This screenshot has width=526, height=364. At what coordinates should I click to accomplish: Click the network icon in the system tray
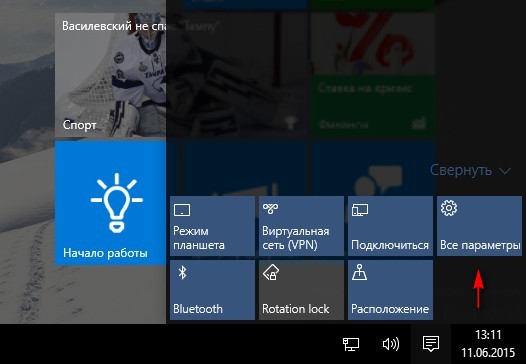pyautogui.click(x=351, y=344)
